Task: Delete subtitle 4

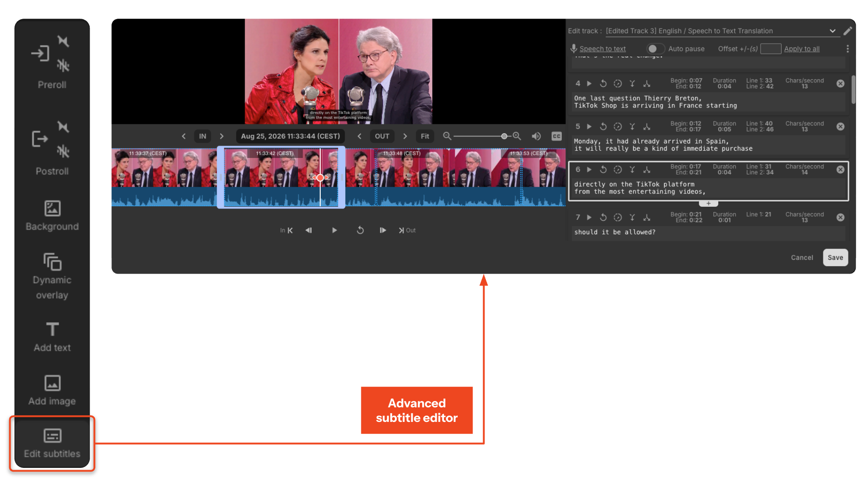Action: 840,84
